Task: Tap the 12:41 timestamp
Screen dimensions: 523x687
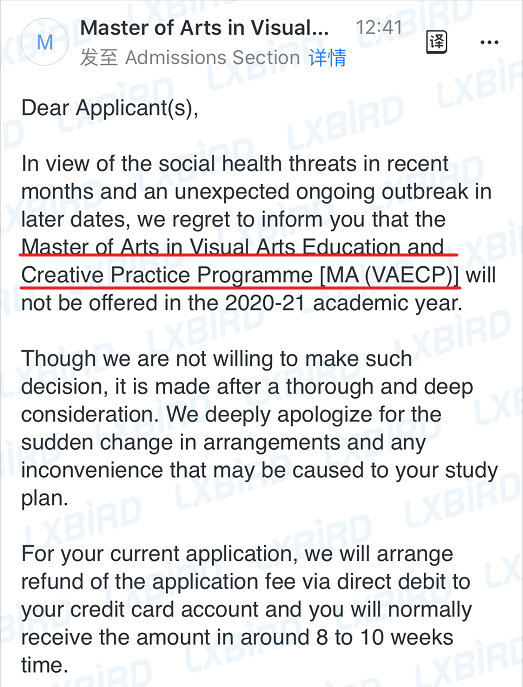Action: (379, 28)
